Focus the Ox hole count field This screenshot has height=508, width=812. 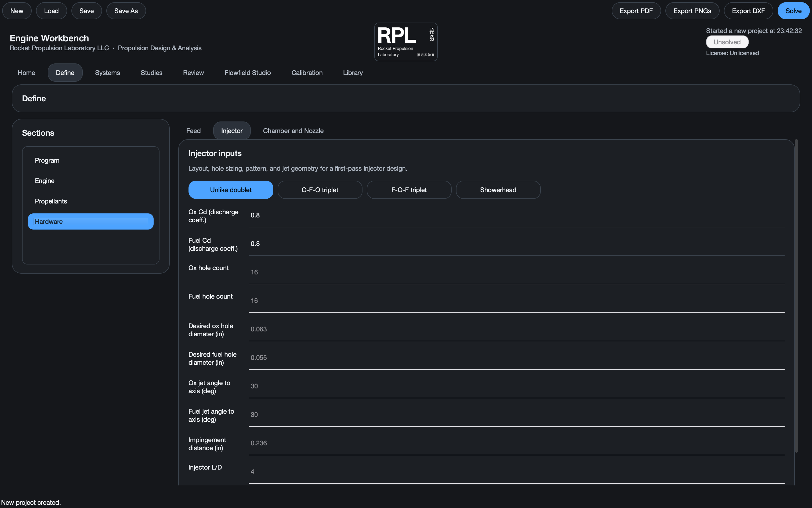(516, 273)
